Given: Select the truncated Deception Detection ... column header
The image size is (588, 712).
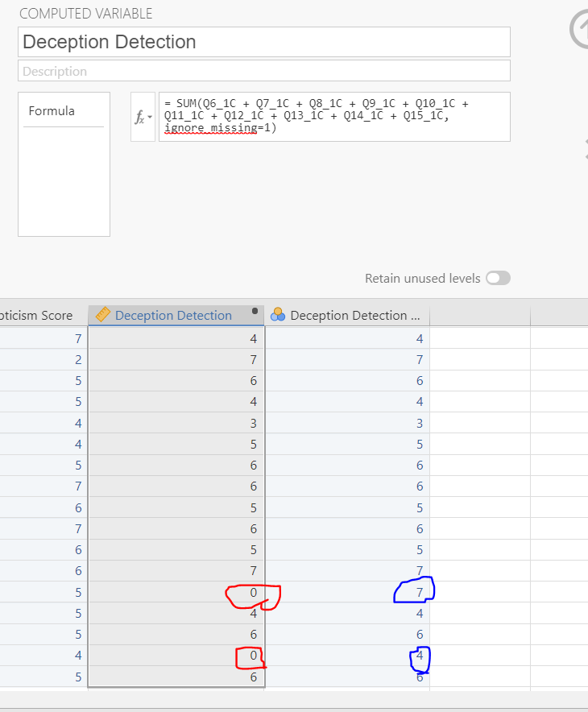Looking at the screenshot, I should tap(347, 315).
